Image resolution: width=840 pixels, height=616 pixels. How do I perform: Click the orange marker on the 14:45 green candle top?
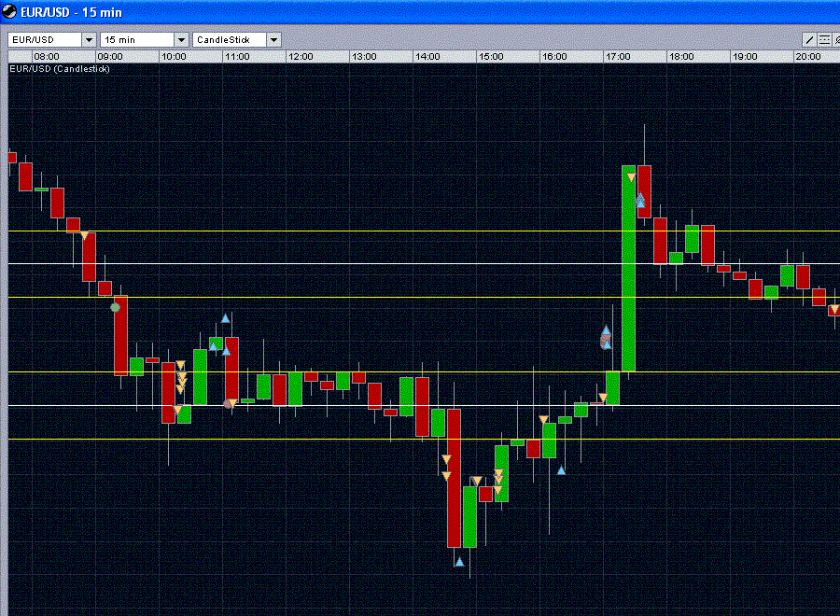[476, 481]
